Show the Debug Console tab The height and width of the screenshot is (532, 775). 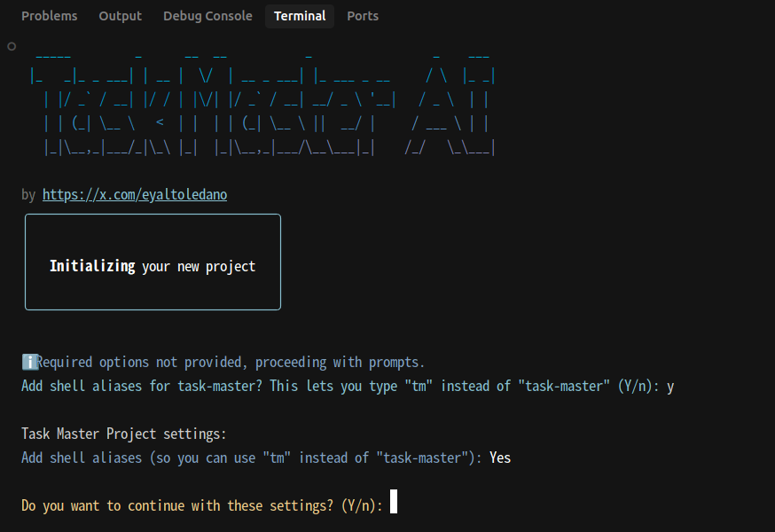(207, 16)
